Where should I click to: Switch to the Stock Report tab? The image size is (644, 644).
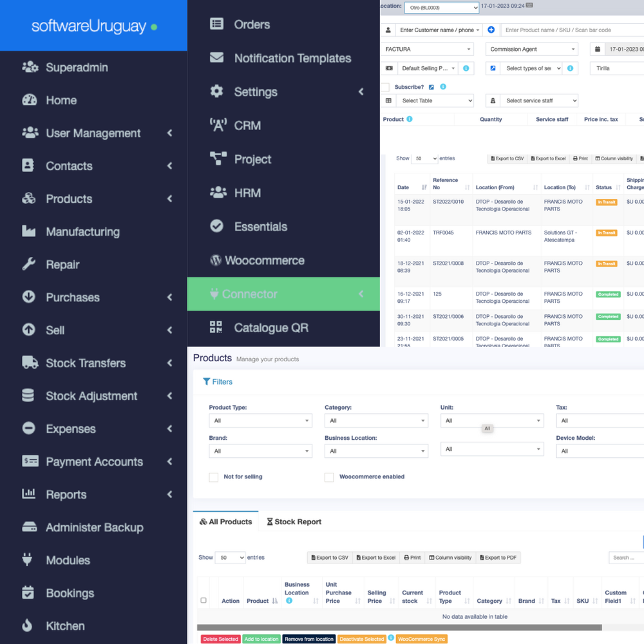click(x=294, y=522)
